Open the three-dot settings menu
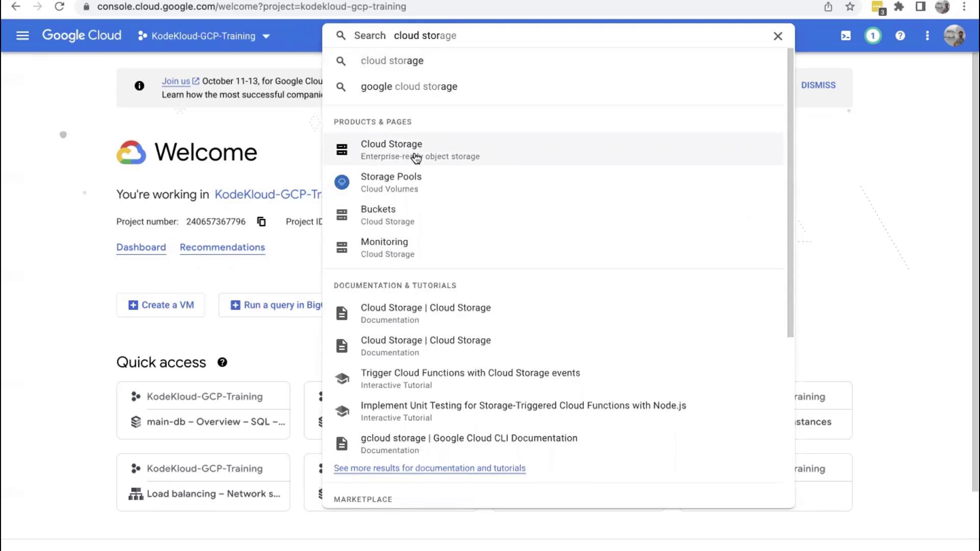The image size is (980, 551). [x=927, y=36]
